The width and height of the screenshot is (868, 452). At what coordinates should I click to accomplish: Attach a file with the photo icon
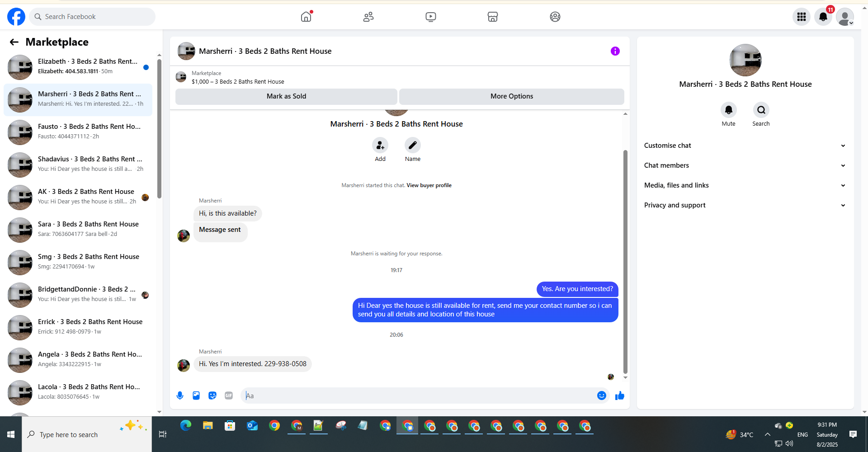point(196,395)
